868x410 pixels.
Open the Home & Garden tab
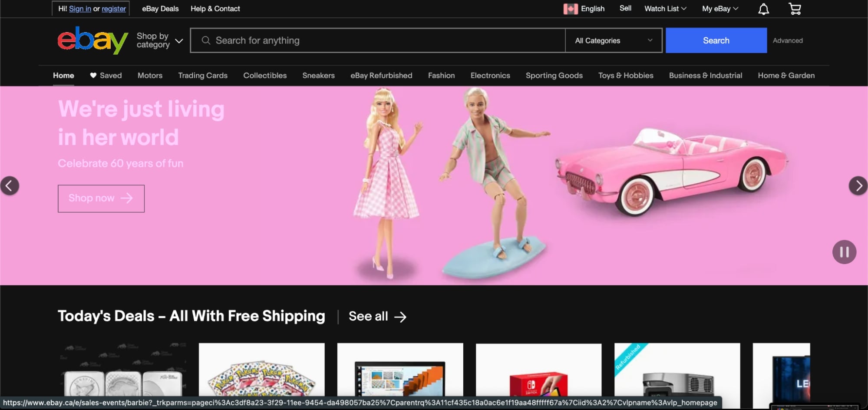click(786, 76)
